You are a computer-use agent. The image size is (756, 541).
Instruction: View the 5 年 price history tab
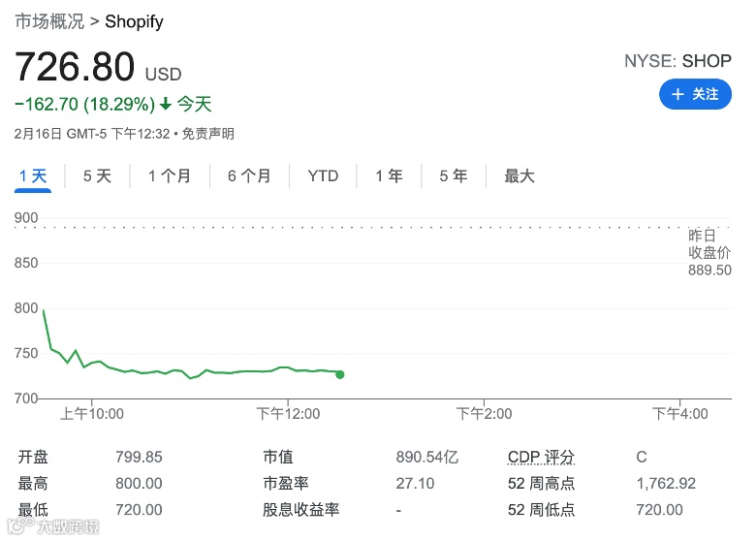click(x=453, y=176)
